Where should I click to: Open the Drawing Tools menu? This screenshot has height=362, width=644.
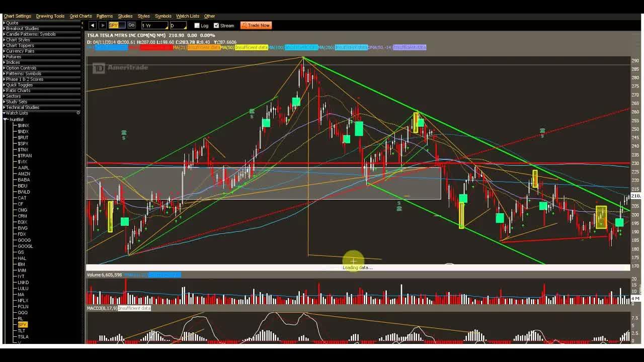point(50,16)
